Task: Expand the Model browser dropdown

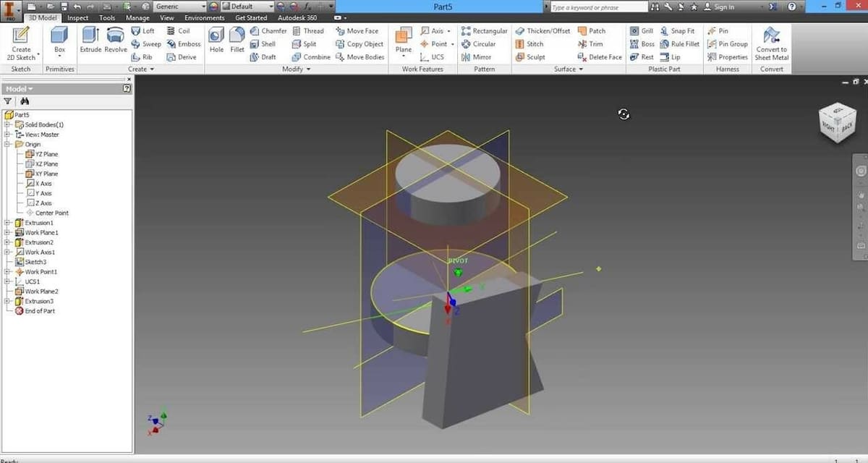Action: [x=19, y=89]
